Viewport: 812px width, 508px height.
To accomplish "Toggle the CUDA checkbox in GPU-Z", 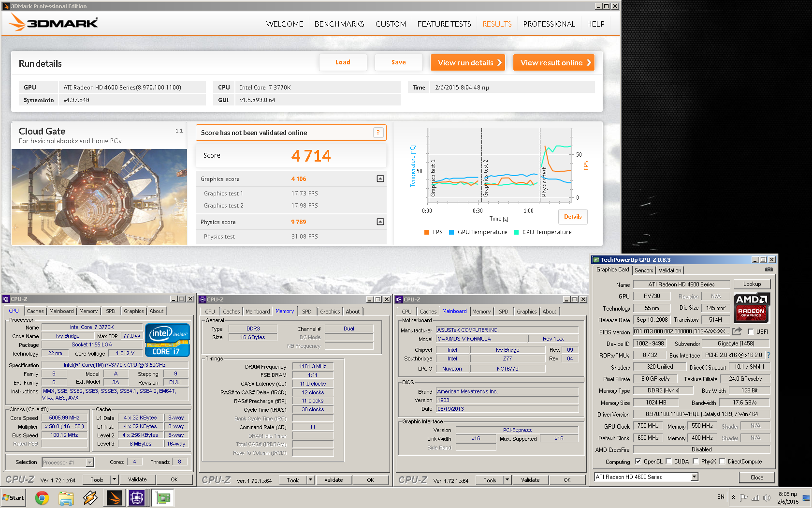I will coord(668,461).
